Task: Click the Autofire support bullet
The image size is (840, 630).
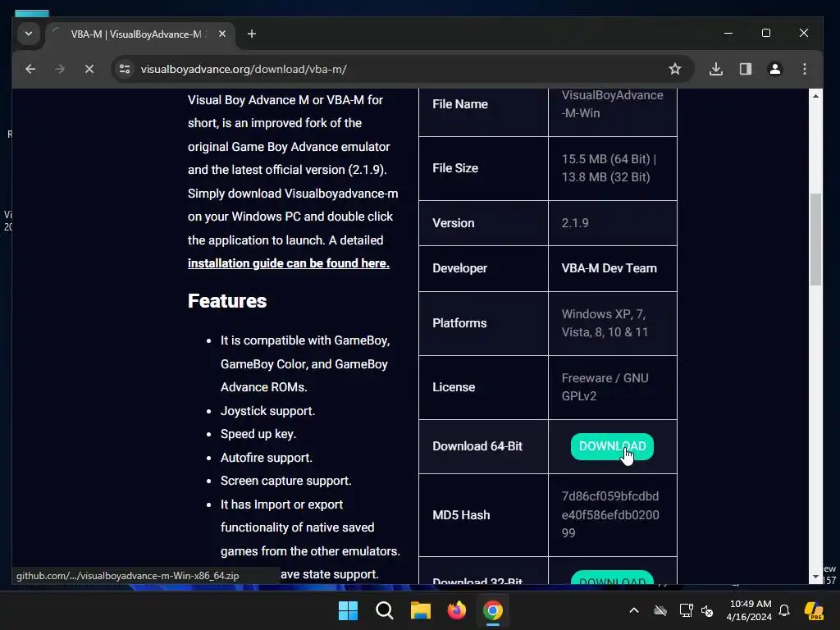Action: 267,458
